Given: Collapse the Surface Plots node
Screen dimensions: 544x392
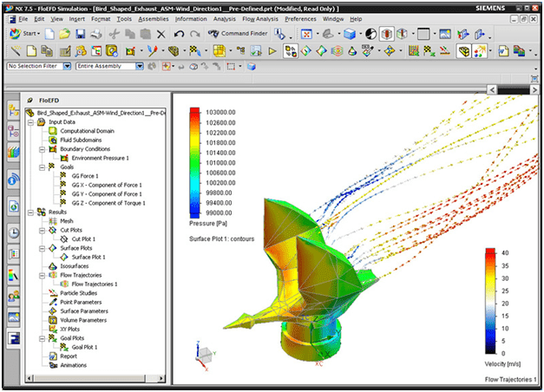Looking at the screenshot, I should 42,248.
